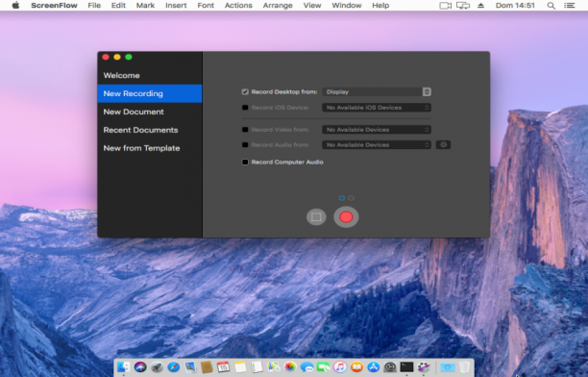Viewport: 588px width, 377px height.
Task: Open Maps in the Dock
Action: [x=274, y=366]
